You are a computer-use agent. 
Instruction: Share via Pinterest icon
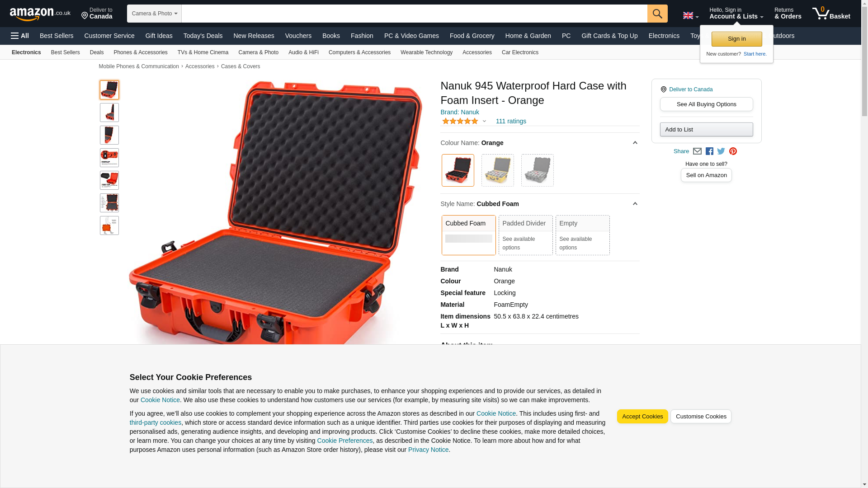[x=733, y=151]
